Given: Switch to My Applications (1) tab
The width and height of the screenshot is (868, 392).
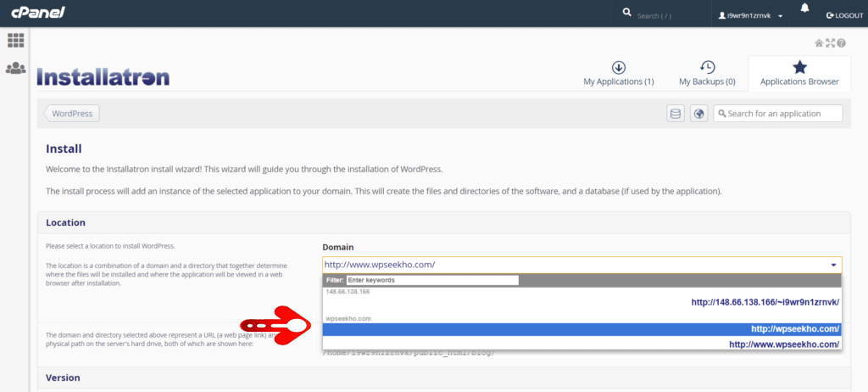Looking at the screenshot, I should click(x=618, y=73).
